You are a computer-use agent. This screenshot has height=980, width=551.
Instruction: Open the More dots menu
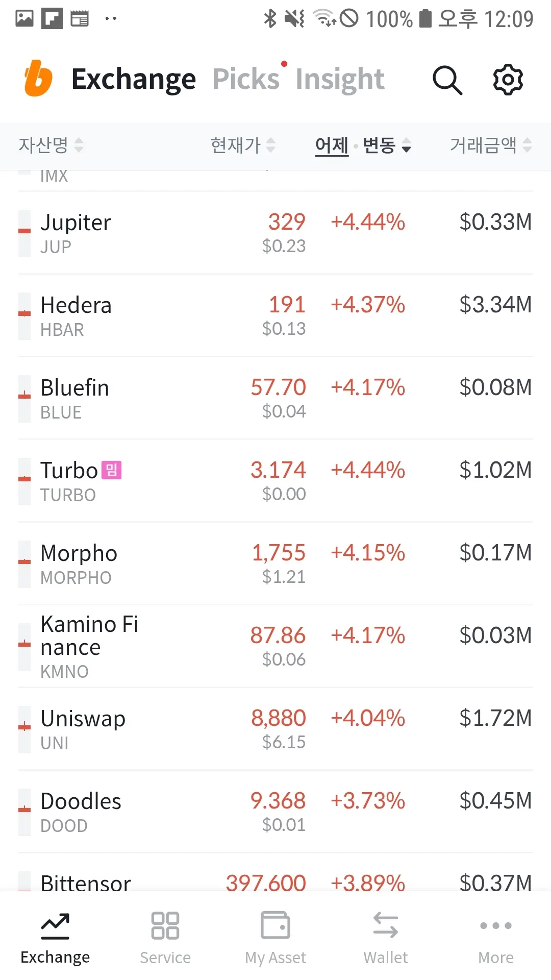[496, 925]
